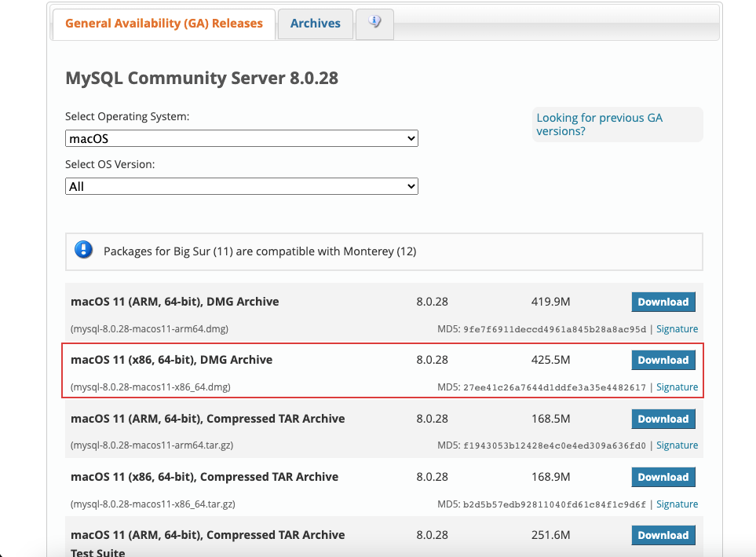The image size is (756, 557).
Task: Click title macOS 11 (x86, 64-bit), Compressed TAR Archive
Action: tap(204, 477)
